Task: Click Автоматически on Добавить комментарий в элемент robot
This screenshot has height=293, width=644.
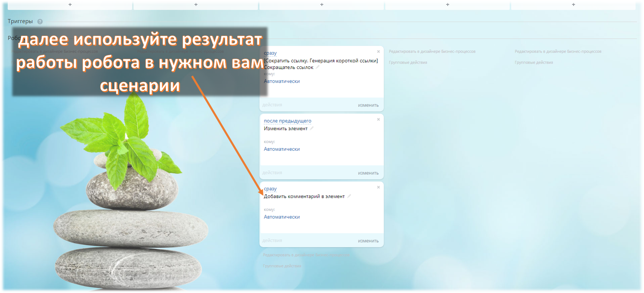Action: [282, 217]
